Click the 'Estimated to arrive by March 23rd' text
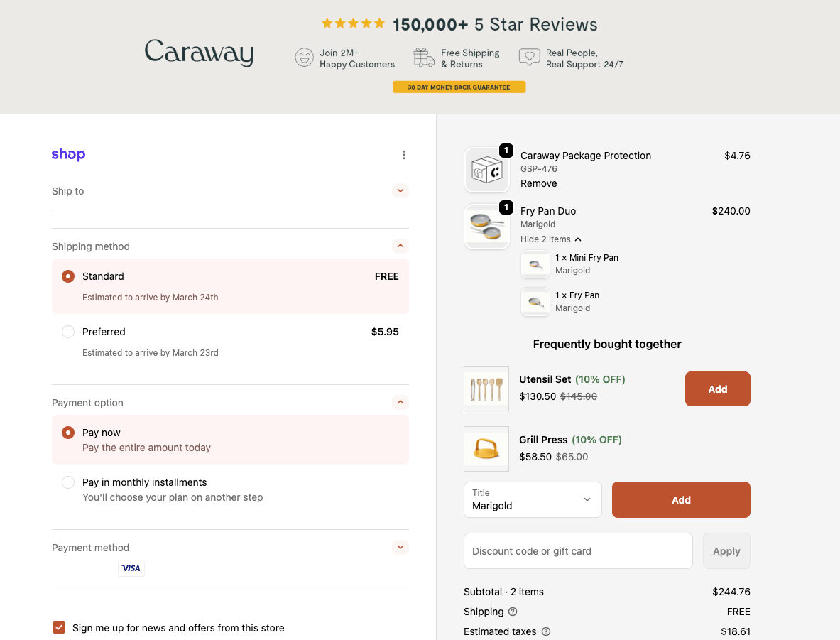The image size is (840, 640). tap(150, 353)
